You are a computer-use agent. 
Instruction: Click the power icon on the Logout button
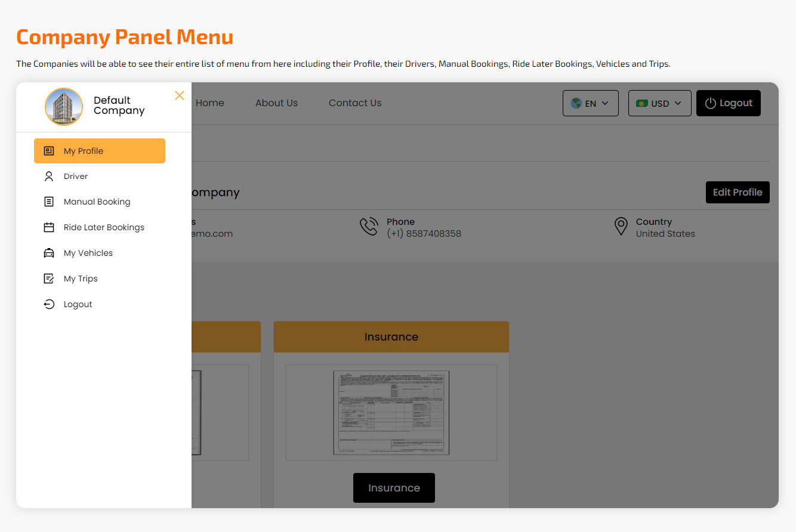(710, 103)
